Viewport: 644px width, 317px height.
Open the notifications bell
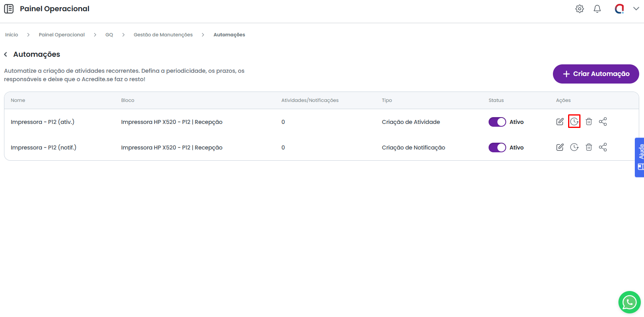point(597,9)
